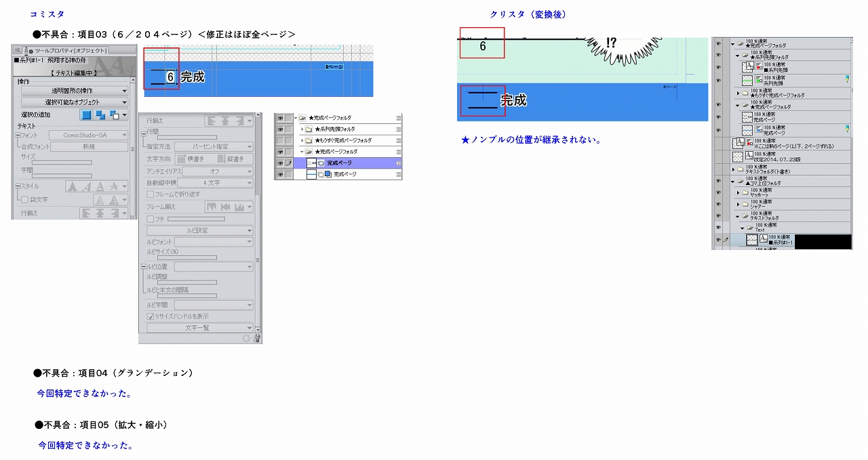Click the selected 完成ページ layer thumbnail
Viewport: 868px width, 460px height.
[x=312, y=163]
